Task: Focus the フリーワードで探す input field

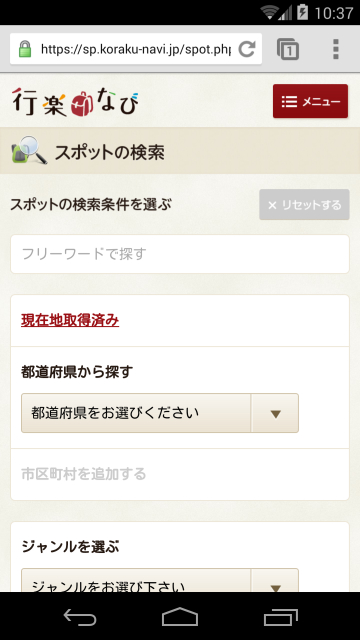Action: tap(180, 254)
